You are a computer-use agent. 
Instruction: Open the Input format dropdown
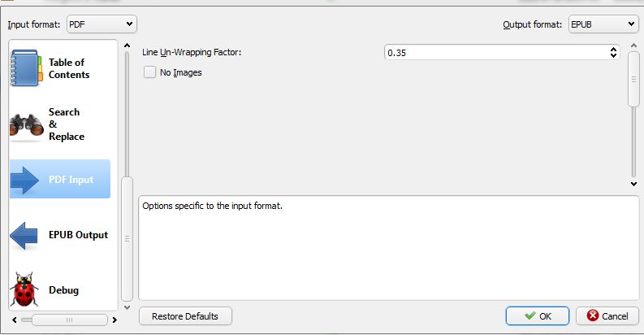(x=101, y=25)
